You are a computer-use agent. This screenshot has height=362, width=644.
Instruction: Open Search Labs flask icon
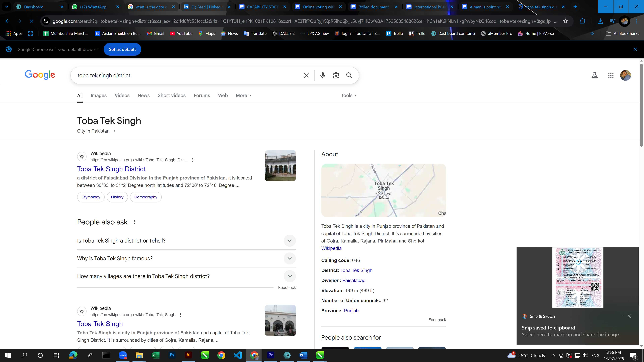click(595, 75)
